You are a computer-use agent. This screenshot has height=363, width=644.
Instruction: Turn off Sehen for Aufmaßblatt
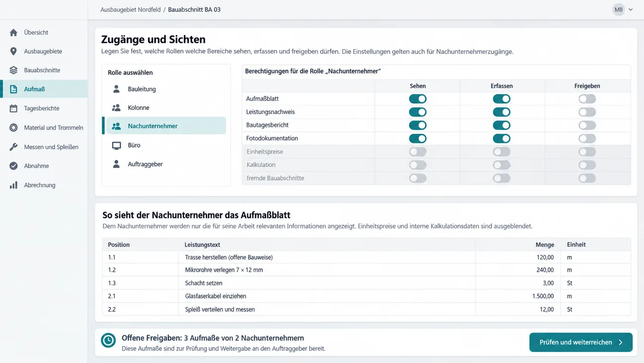pos(418,99)
